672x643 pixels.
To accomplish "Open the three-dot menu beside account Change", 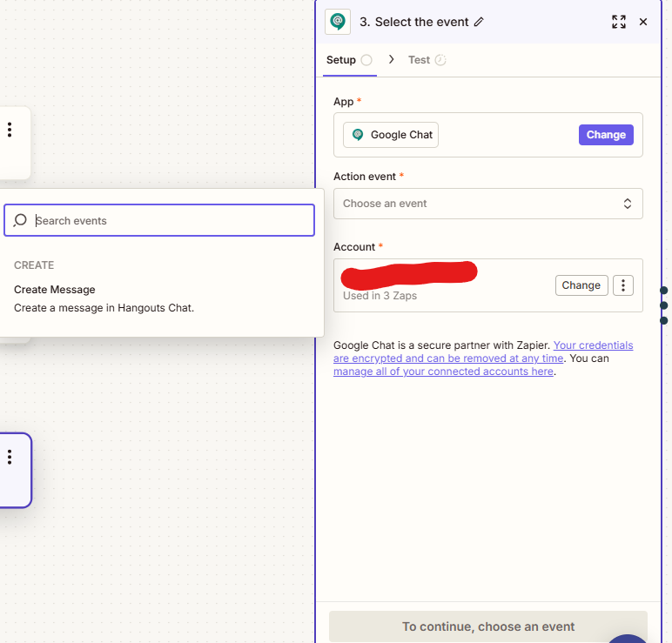I will click(x=623, y=285).
